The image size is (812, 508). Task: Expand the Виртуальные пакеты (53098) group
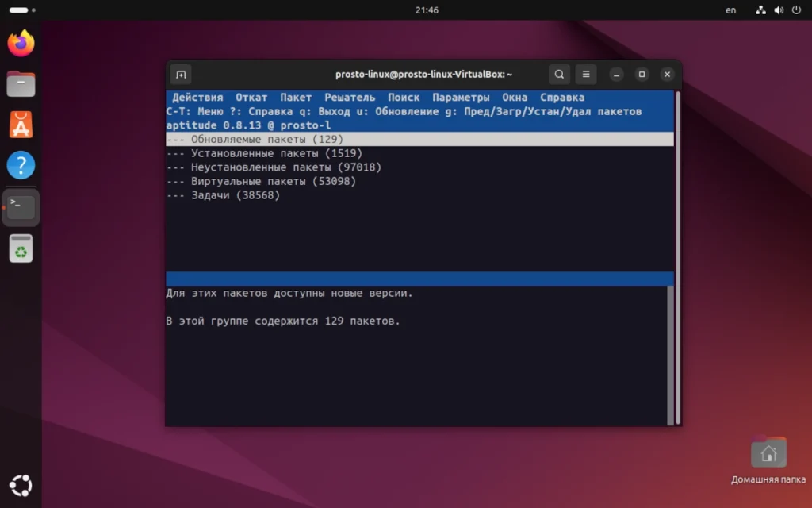coord(420,182)
